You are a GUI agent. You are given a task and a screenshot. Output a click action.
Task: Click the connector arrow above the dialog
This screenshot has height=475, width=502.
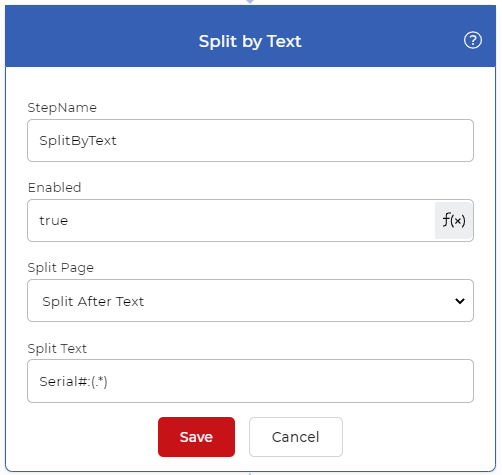click(x=250, y=2)
